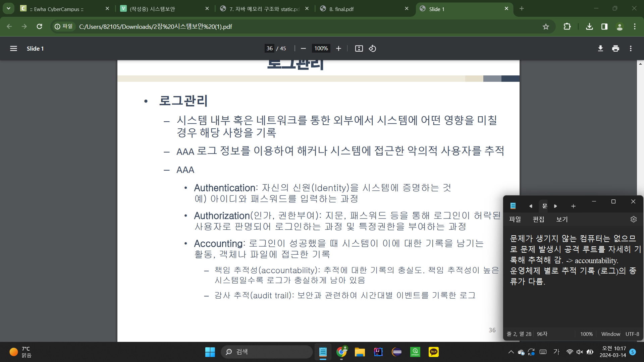Click the Notepad 100% zoom level indicator
Viewport: 644px width, 362px height.
point(586,334)
